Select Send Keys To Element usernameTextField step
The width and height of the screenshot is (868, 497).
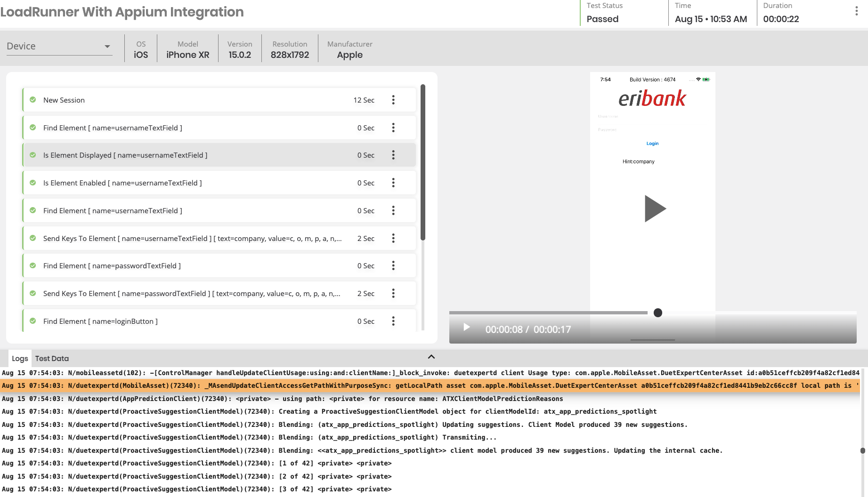click(219, 238)
